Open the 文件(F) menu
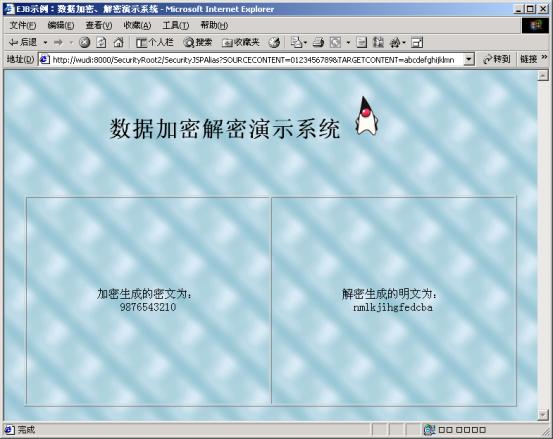The image size is (553, 439). click(23, 25)
